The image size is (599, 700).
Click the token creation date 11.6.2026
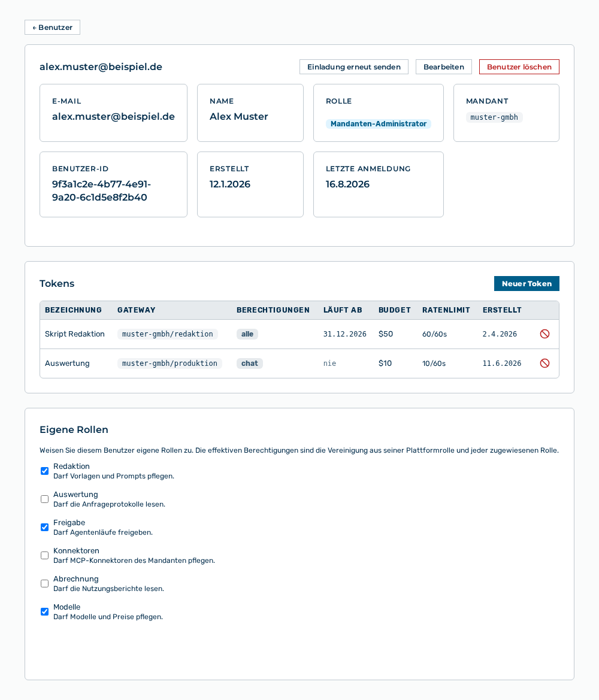pos(502,363)
